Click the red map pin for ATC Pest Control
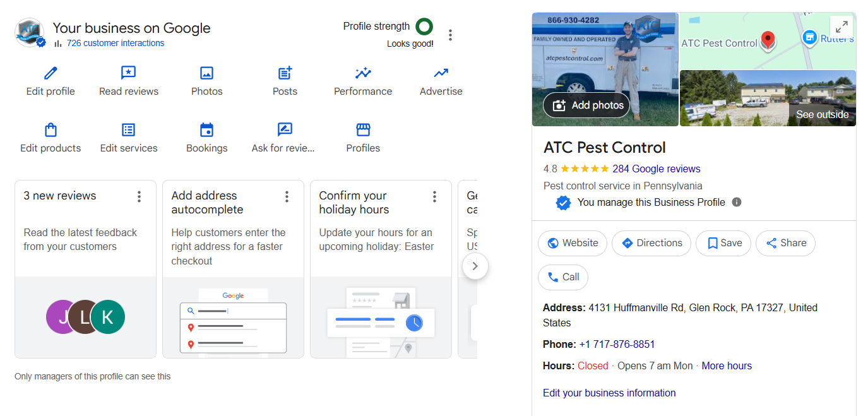The width and height of the screenshot is (868, 416). (x=768, y=41)
